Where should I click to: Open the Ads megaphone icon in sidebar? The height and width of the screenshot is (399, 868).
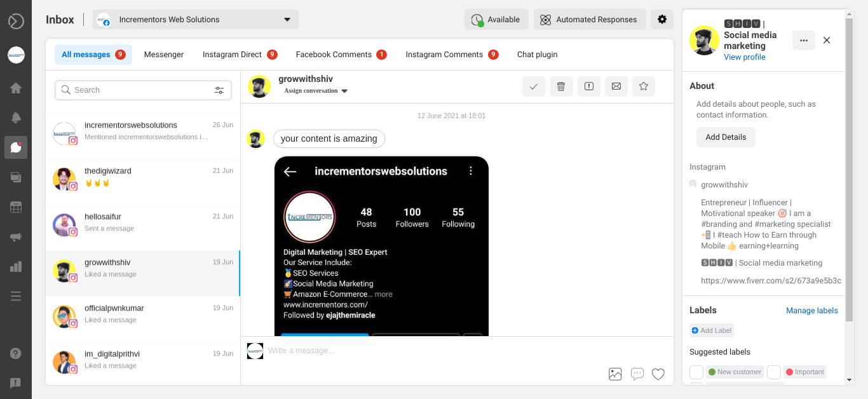pos(16,237)
